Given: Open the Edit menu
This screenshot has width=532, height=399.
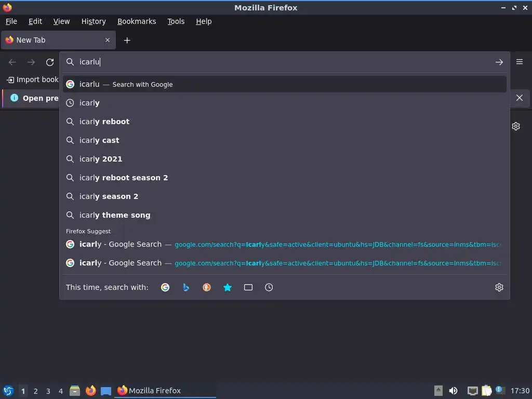Looking at the screenshot, I should [35, 21].
